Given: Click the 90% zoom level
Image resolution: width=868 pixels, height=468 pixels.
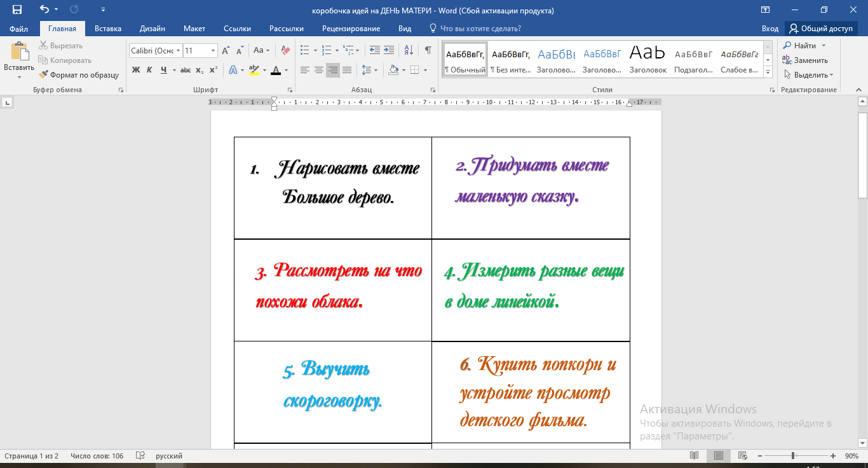Looking at the screenshot, I should [x=851, y=456].
